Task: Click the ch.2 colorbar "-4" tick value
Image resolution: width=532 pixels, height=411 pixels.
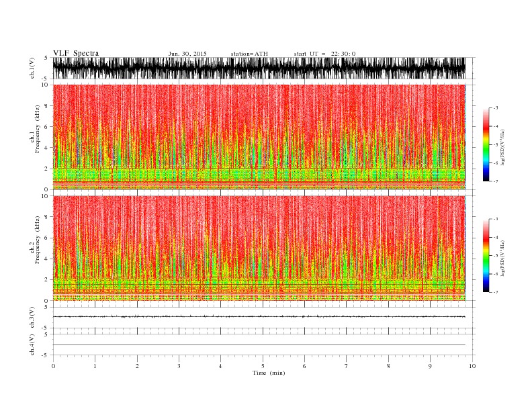Action: [496, 237]
